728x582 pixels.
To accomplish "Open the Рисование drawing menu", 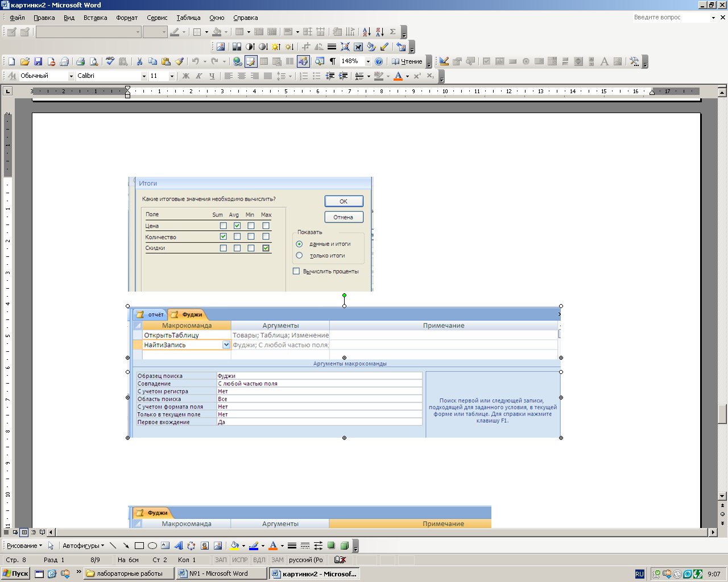I will [x=24, y=546].
